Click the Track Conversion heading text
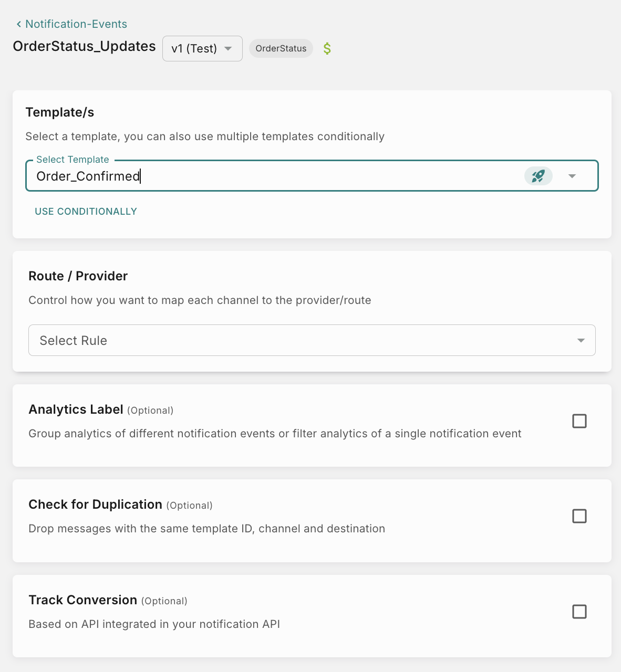Viewport: 621px width, 672px height. pos(82,600)
